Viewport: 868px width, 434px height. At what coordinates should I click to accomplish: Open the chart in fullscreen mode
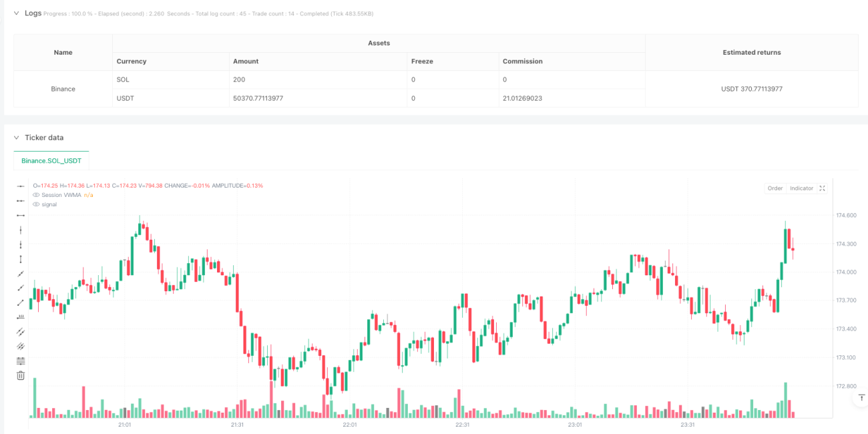point(822,188)
